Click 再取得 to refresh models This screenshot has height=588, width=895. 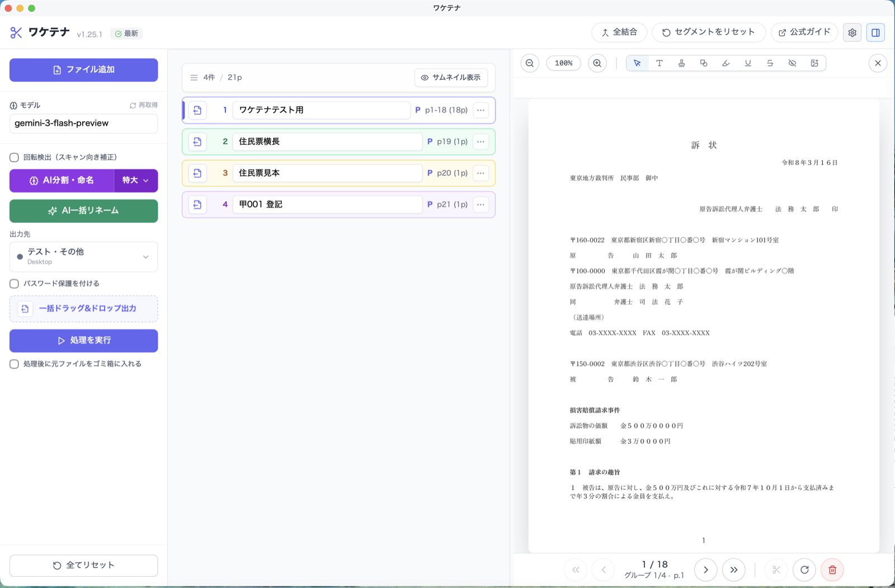pyautogui.click(x=144, y=105)
